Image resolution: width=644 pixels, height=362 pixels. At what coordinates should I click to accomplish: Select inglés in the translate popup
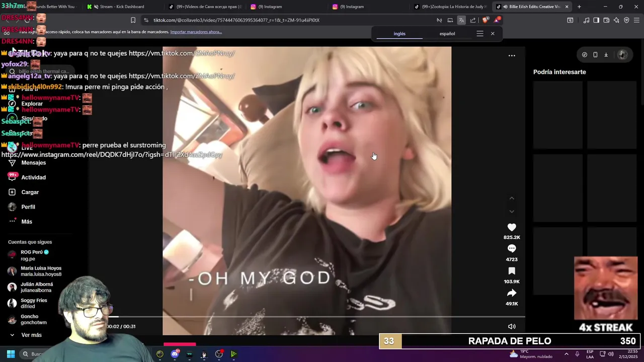coord(399,34)
